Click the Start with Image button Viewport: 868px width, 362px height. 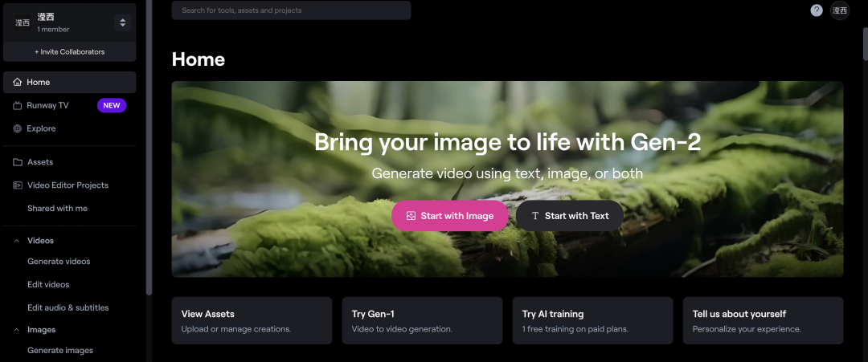tap(450, 216)
